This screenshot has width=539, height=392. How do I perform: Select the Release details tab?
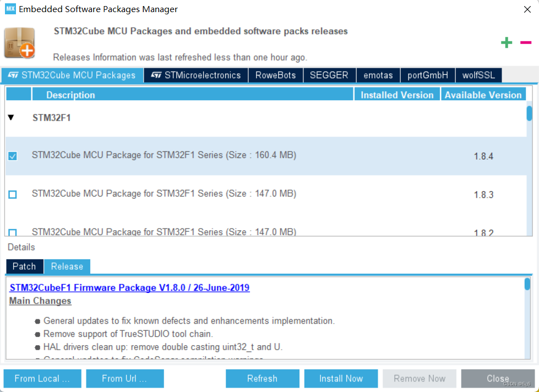click(67, 266)
